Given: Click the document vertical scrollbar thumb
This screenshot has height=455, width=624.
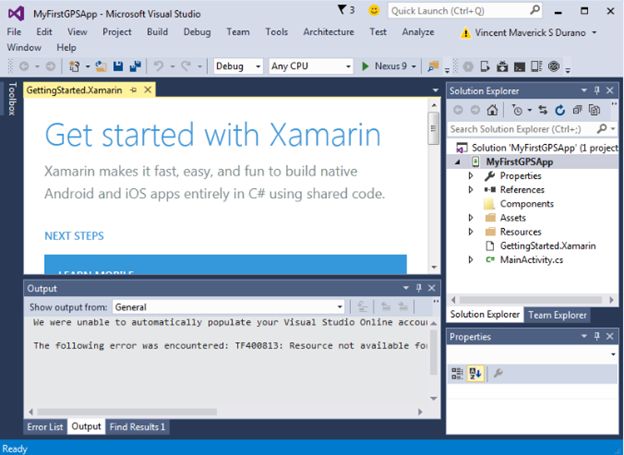Looking at the screenshot, I should (434, 128).
